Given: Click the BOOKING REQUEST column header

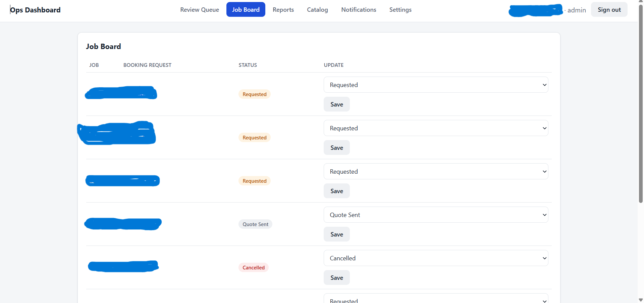Looking at the screenshot, I should pyautogui.click(x=147, y=65).
